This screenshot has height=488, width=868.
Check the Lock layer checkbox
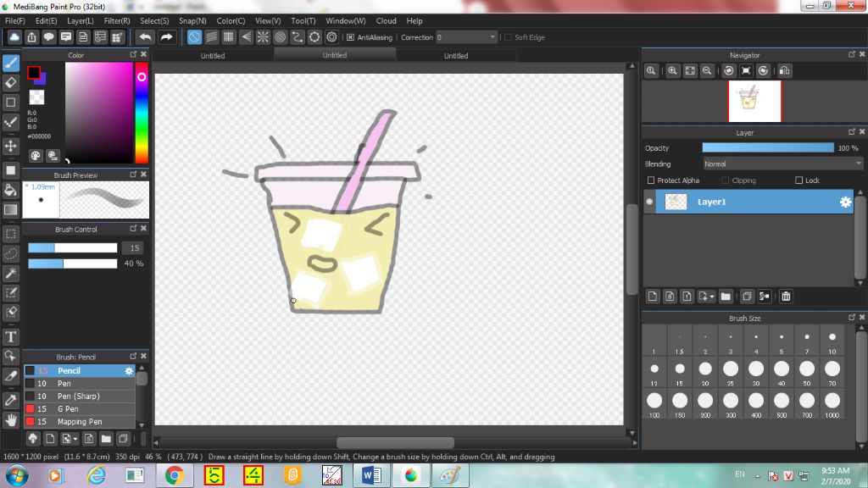click(798, 180)
